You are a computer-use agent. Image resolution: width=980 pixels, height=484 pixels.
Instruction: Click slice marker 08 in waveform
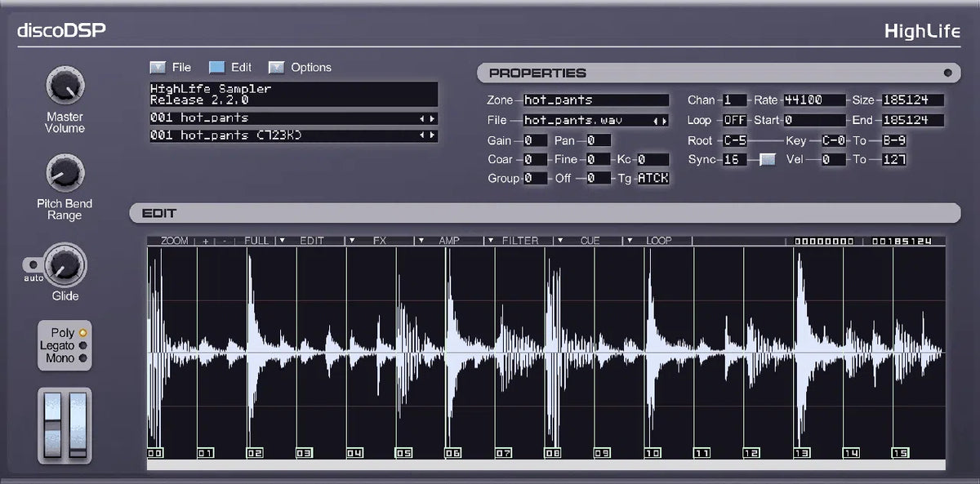[x=553, y=452]
